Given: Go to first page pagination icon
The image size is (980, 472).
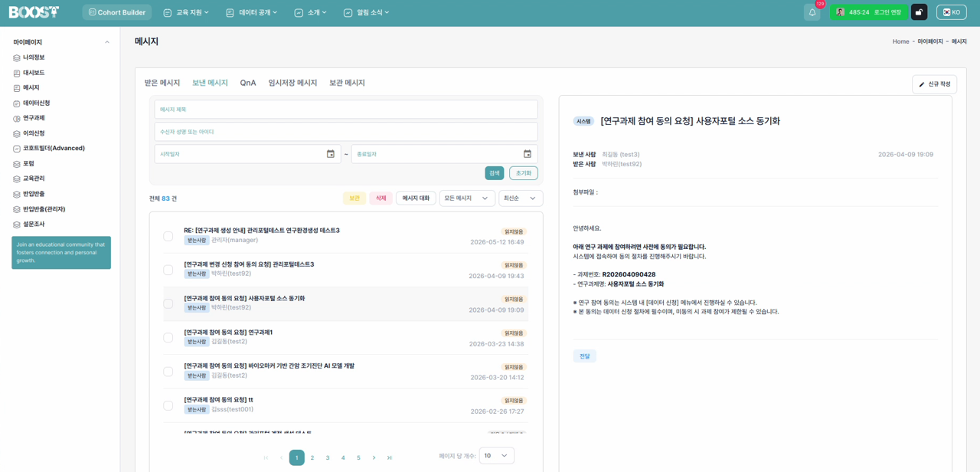Looking at the screenshot, I should tap(266, 457).
